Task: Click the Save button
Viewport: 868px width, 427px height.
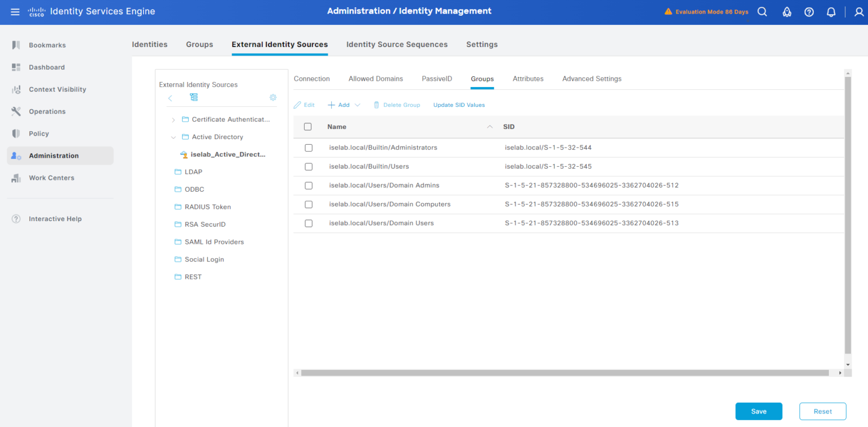Action: (758, 411)
